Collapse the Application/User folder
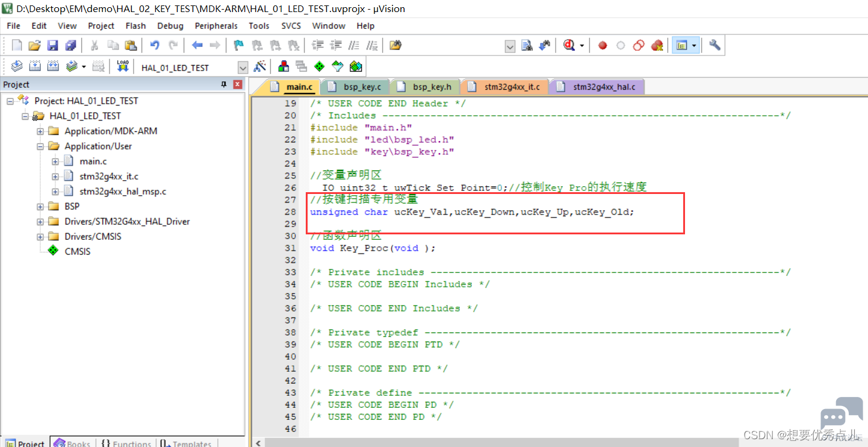This screenshot has width=868, height=447. [x=40, y=146]
